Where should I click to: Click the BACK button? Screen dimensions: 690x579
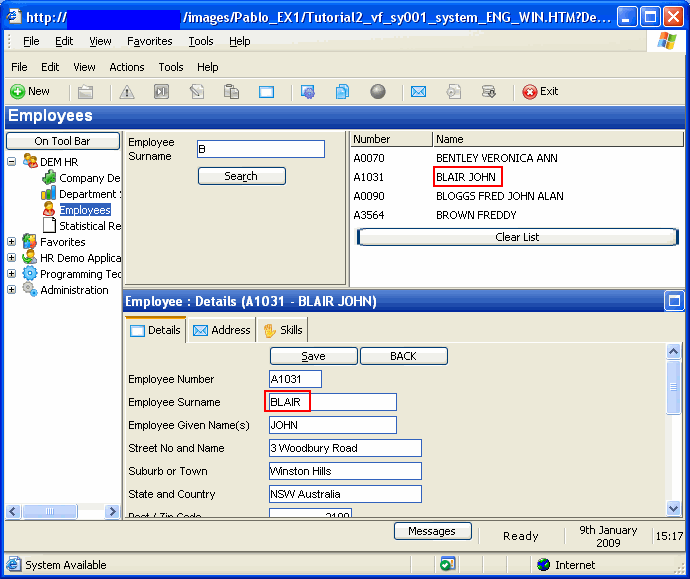point(404,356)
